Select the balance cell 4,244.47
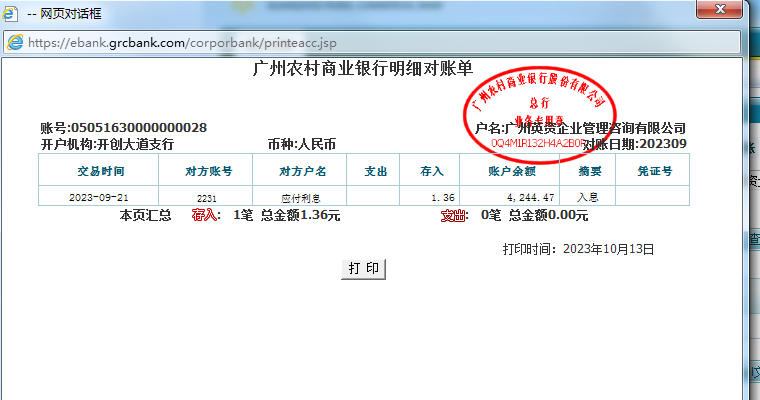The height and width of the screenshot is (400, 760). click(x=509, y=197)
